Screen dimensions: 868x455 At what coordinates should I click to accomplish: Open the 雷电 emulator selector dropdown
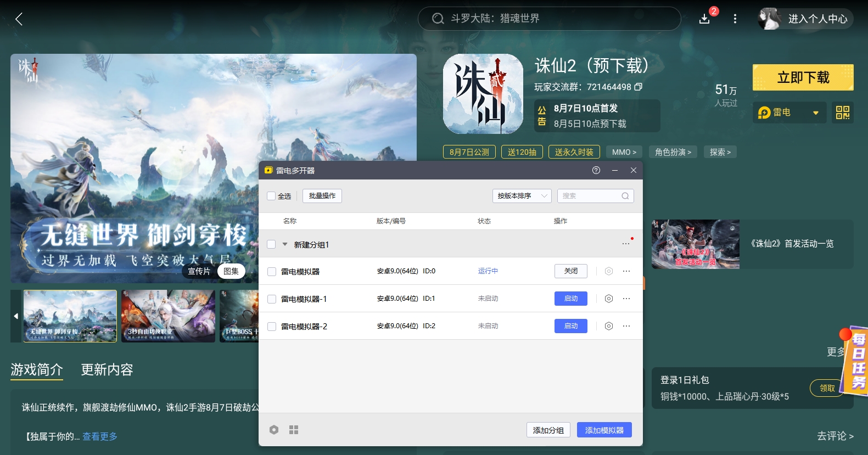[x=789, y=113]
